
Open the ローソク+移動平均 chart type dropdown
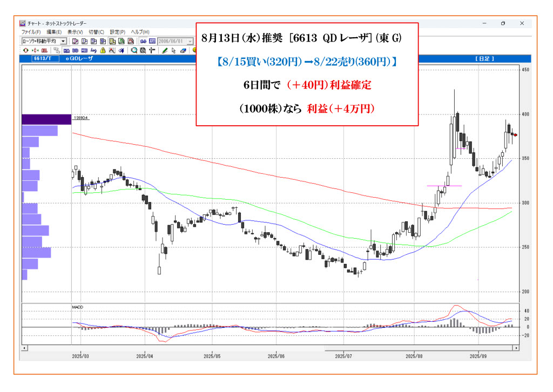pyautogui.click(x=63, y=41)
